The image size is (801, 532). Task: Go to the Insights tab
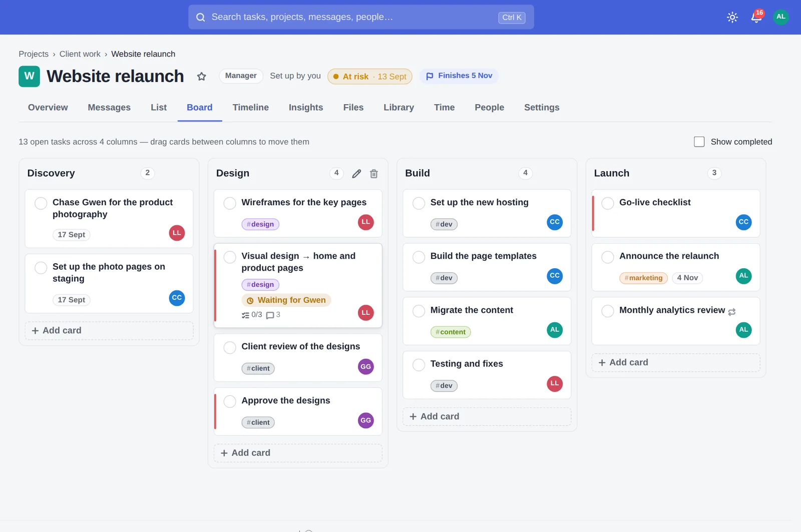[306, 108]
